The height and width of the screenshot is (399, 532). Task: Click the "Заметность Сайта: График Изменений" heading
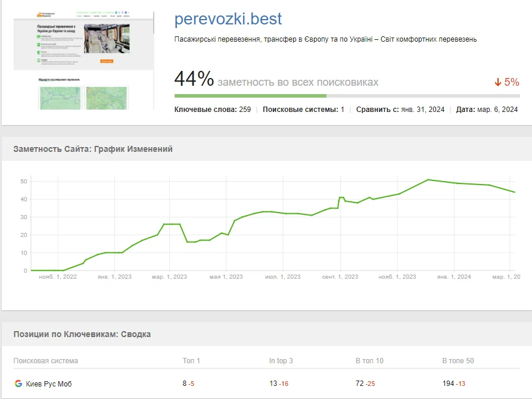(93, 149)
